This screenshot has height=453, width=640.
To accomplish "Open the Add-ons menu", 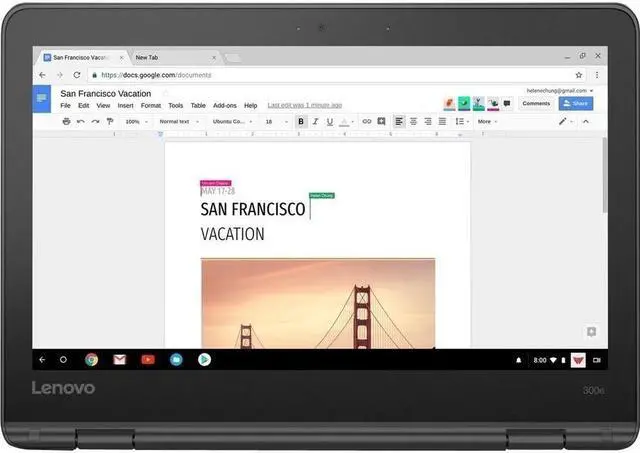I will [224, 105].
